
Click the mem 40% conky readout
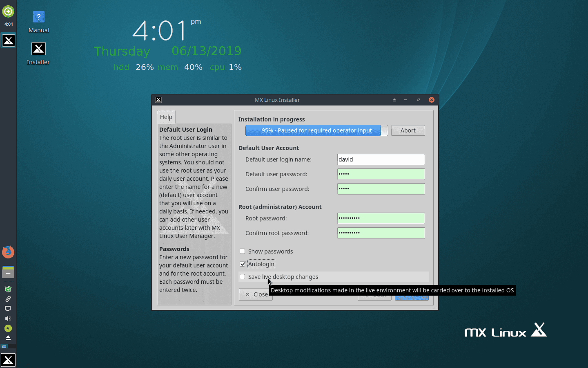click(x=180, y=67)
